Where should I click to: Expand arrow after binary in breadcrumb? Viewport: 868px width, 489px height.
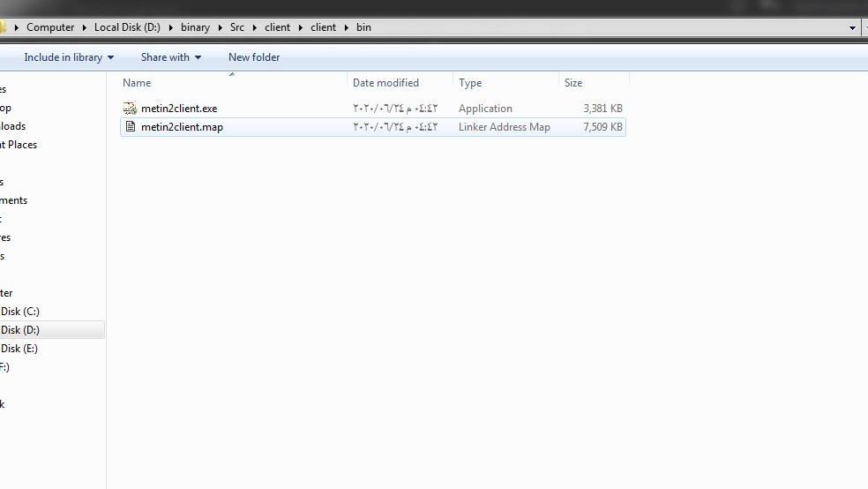point(220,27)
